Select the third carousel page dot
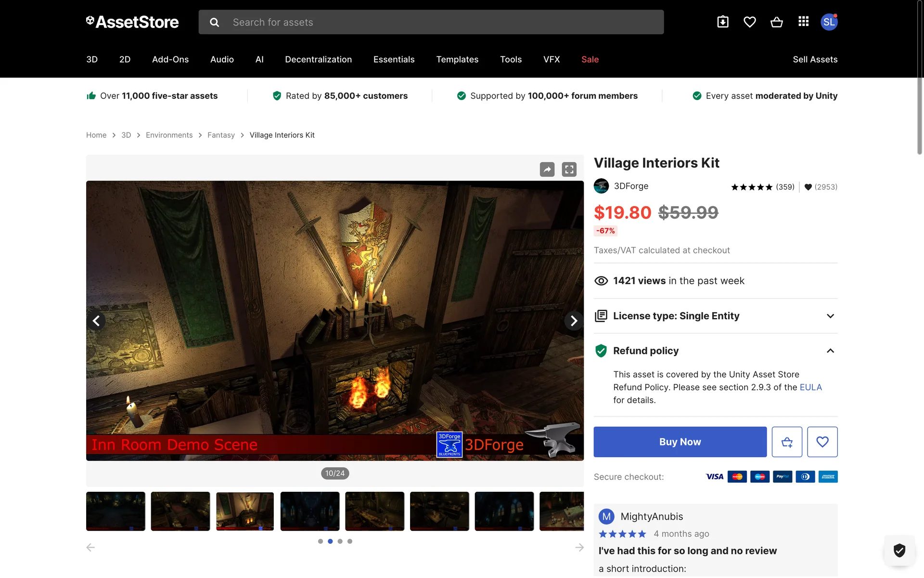 [x=340, y=541]
